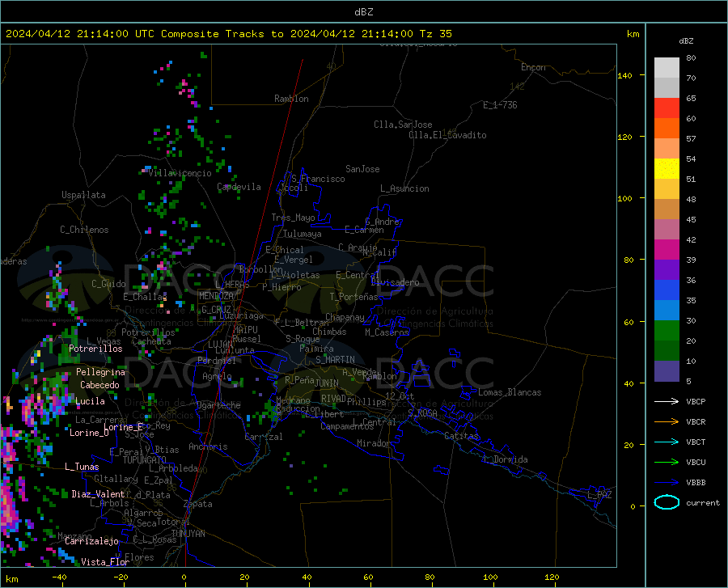The height and width of the screenshot is (588, 728).
Task: Select the yellow 54 dBZ color swatch
Action: pos(667,169)
